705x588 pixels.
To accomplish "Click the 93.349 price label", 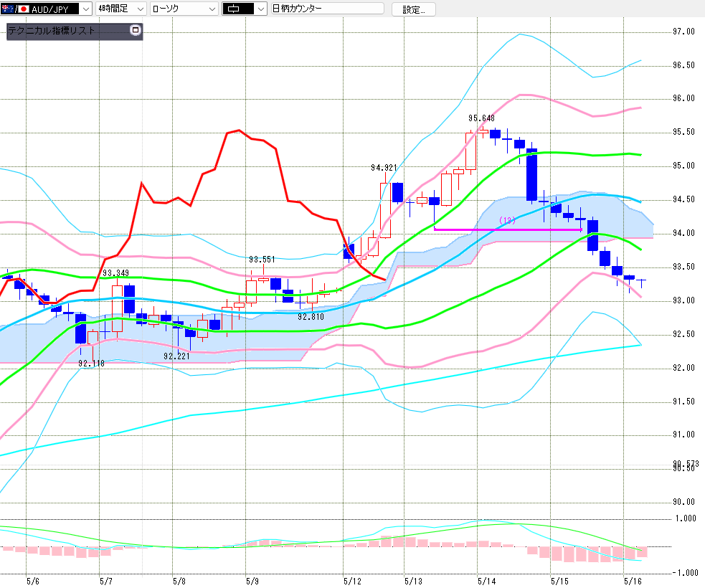I will click(115, 273).
